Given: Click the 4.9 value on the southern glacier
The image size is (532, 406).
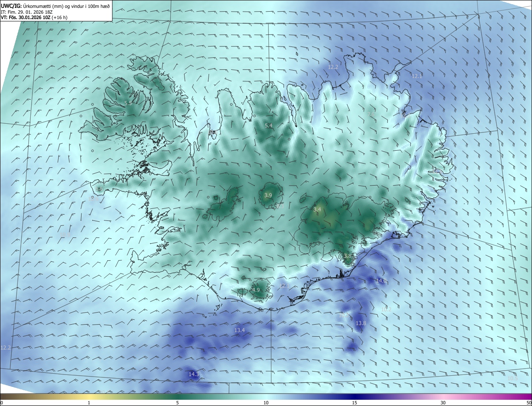Looking at the screenshot, I should click(256, 290).
